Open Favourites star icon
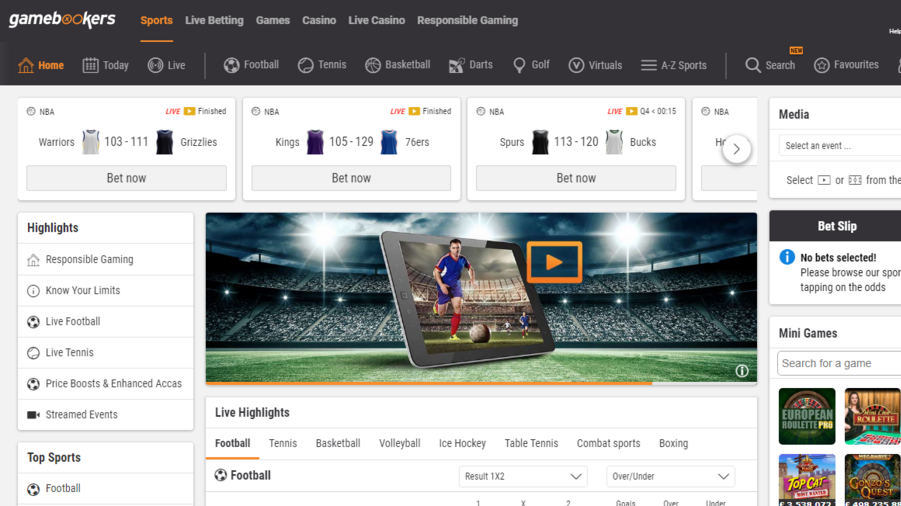This screenshot has width=901, height=506. 821,65
